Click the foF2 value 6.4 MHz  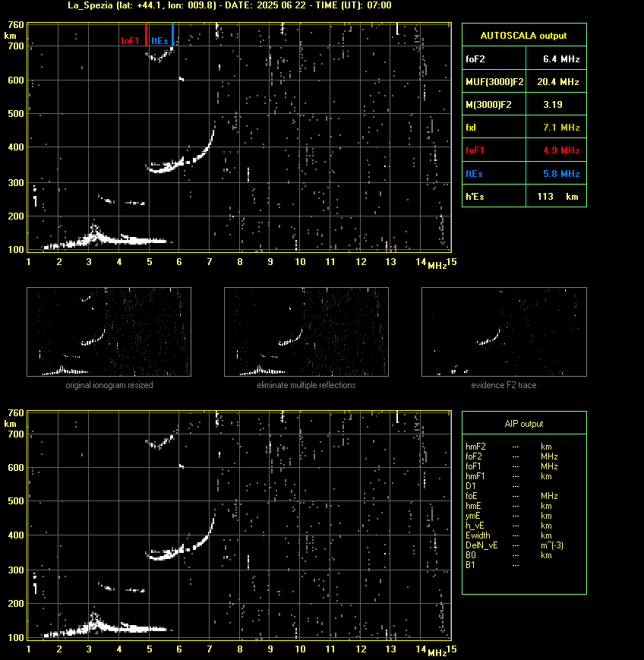[x=561, y=59]
